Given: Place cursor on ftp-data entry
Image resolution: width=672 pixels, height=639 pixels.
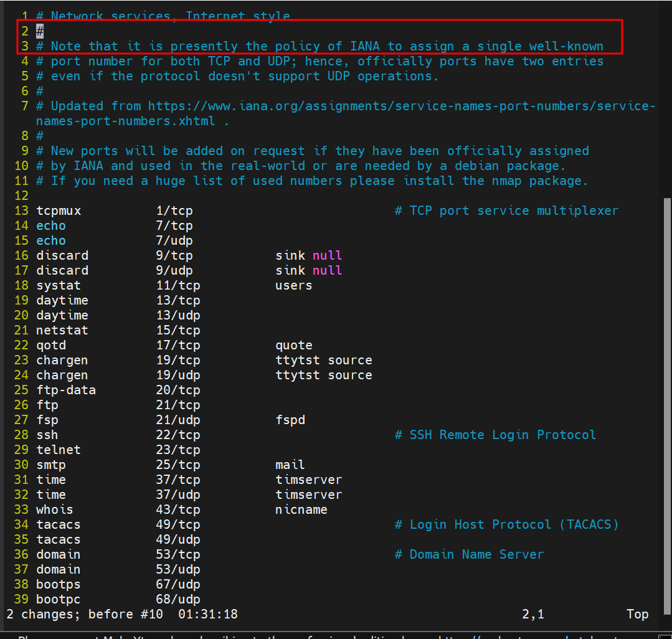Looking at the screenshot, I should [x=66, y=390].
